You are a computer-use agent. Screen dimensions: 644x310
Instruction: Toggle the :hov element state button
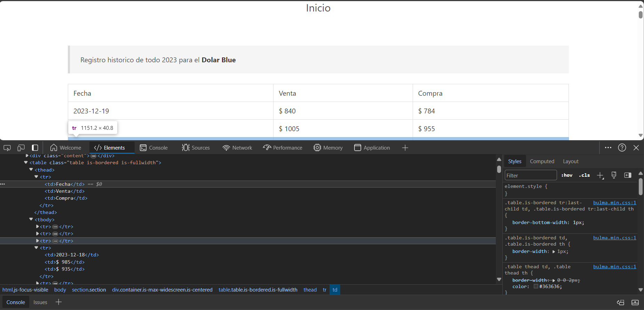pos(567,175)
